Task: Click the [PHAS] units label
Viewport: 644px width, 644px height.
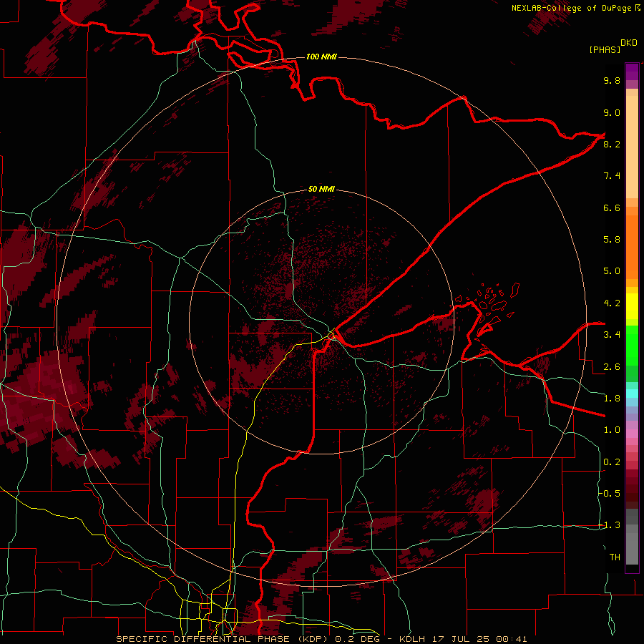Action: click(605, 49)
